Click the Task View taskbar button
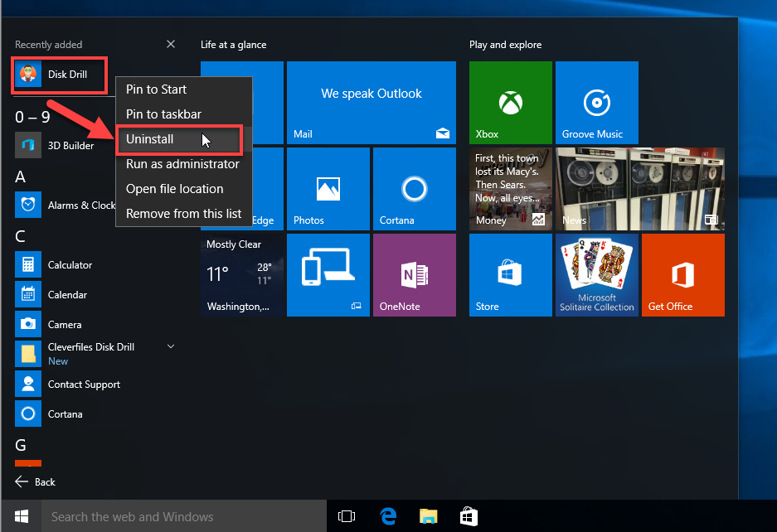 click(347, 516)
